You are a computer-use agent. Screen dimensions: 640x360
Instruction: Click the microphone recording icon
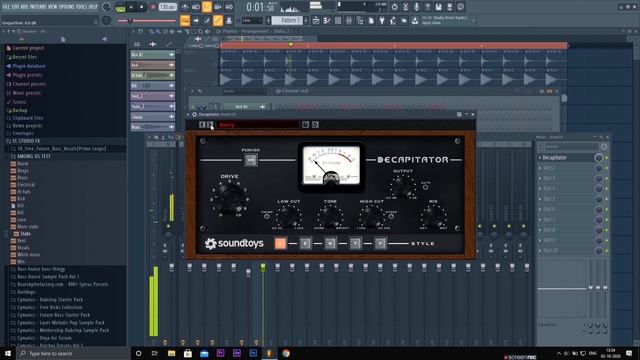(416, 7)
